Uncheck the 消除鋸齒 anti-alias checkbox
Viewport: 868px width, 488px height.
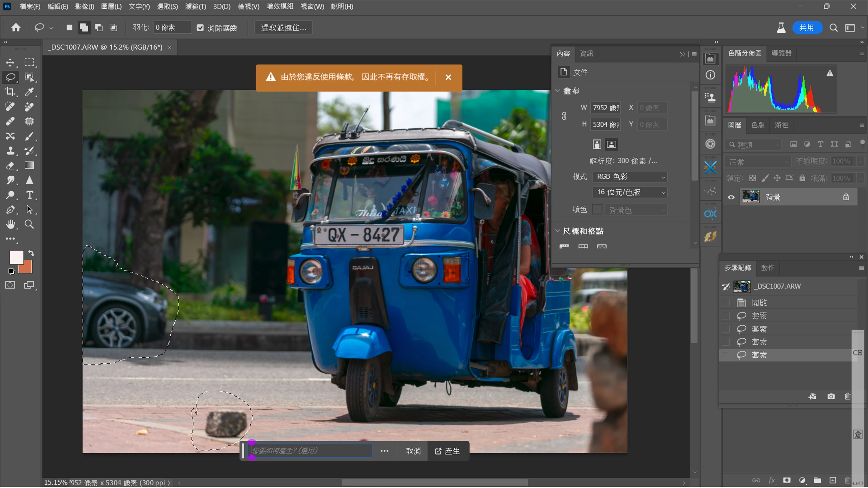coord(200,28)
